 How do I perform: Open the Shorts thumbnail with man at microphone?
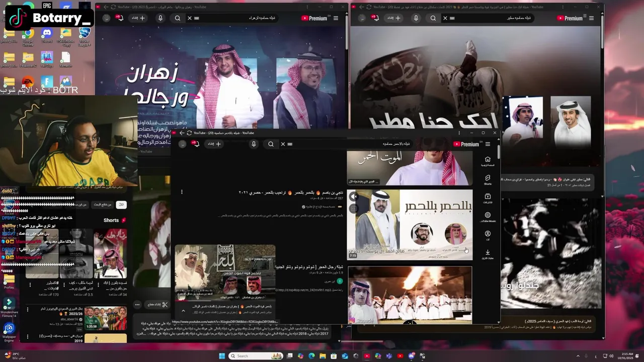click(110, 254)
